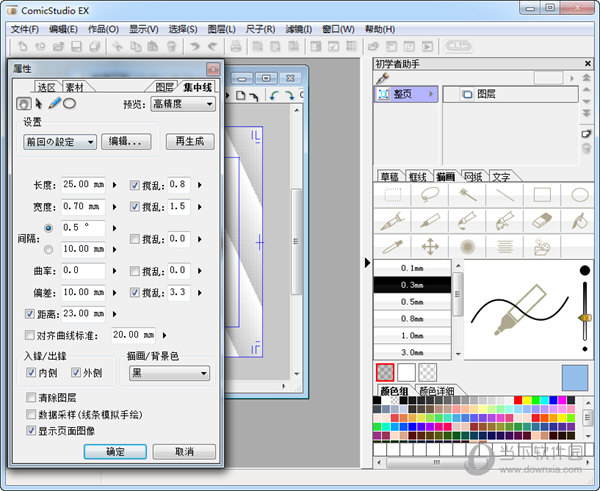Open the 预览 高精度 dropdown
The image size is (600, 491).
(x=183, y=104)
